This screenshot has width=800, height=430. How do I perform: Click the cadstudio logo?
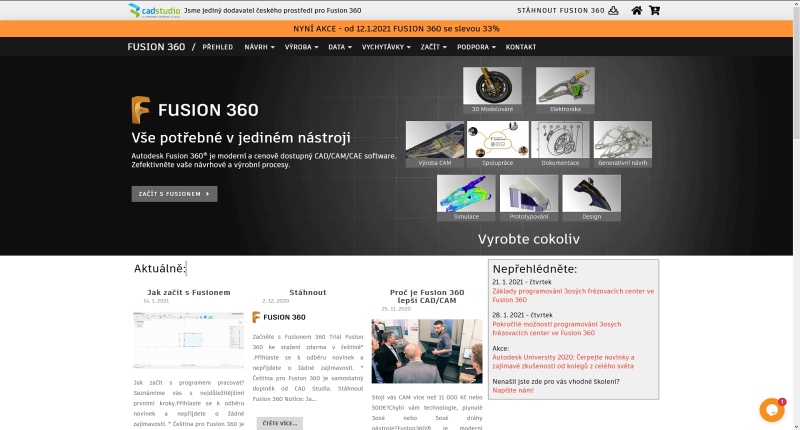click(154, 10)
